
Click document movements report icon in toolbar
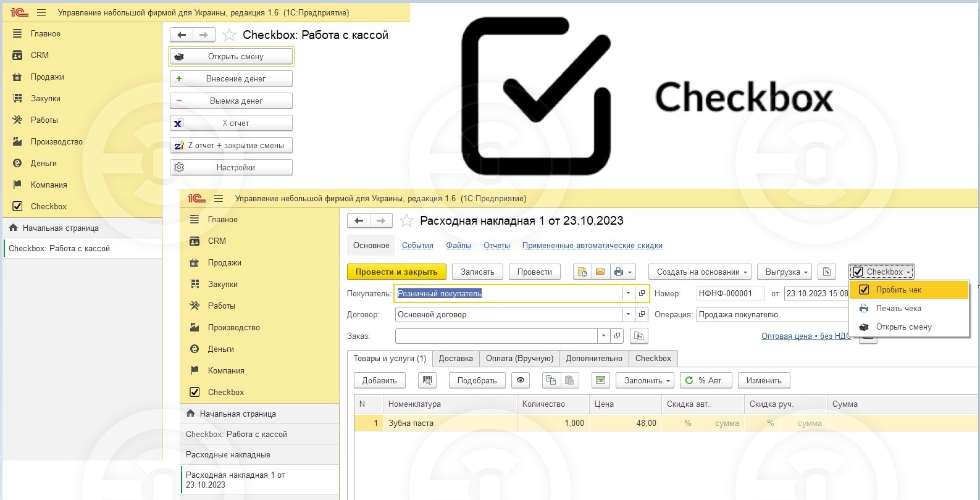tap(582, 272)
